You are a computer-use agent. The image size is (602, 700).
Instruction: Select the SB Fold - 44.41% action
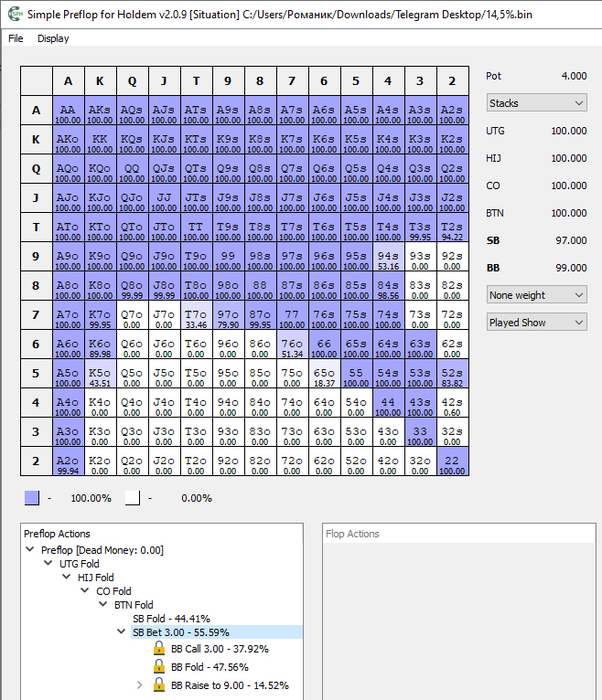point(171,619)
